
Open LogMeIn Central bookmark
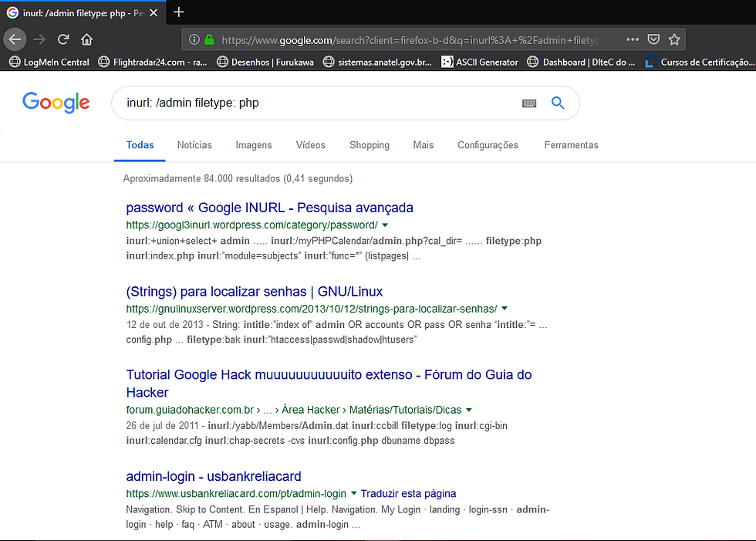tap(49, 62)
